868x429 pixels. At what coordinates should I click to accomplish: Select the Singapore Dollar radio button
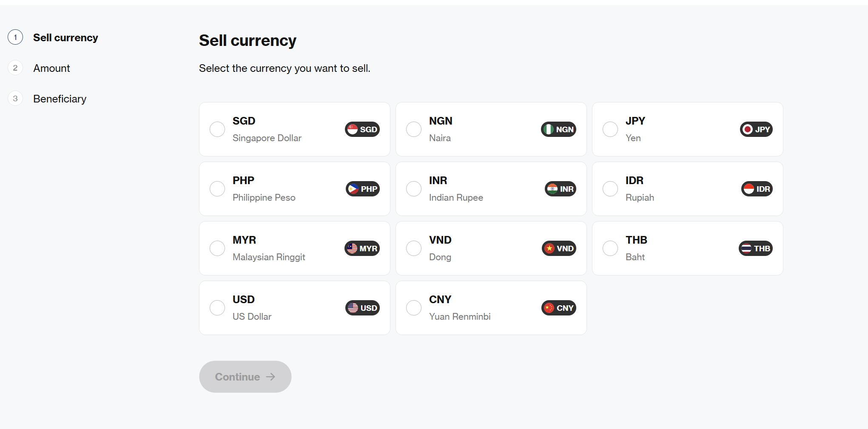pyautogui.click(x=217, y=129)
